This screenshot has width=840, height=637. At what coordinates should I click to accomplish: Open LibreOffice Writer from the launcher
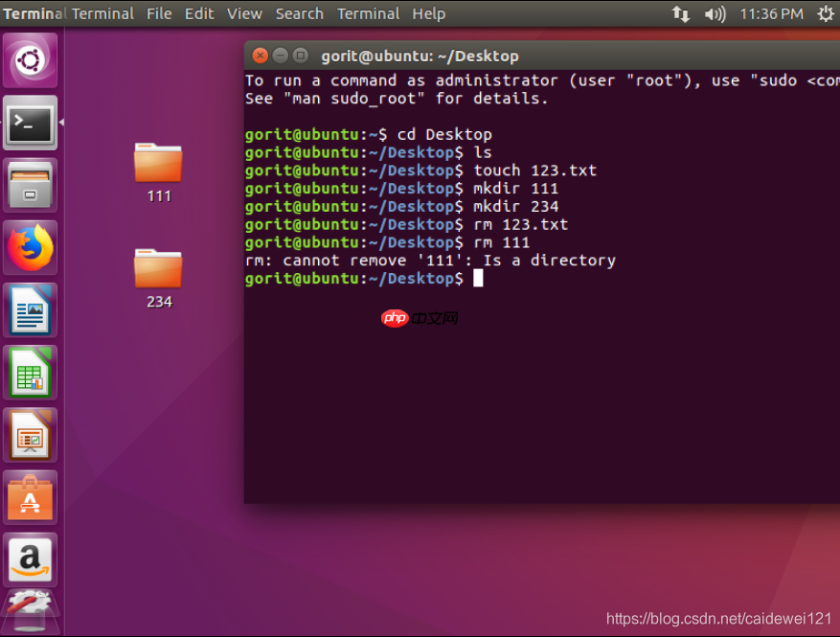pyautogui.click(x=30, y=310)
